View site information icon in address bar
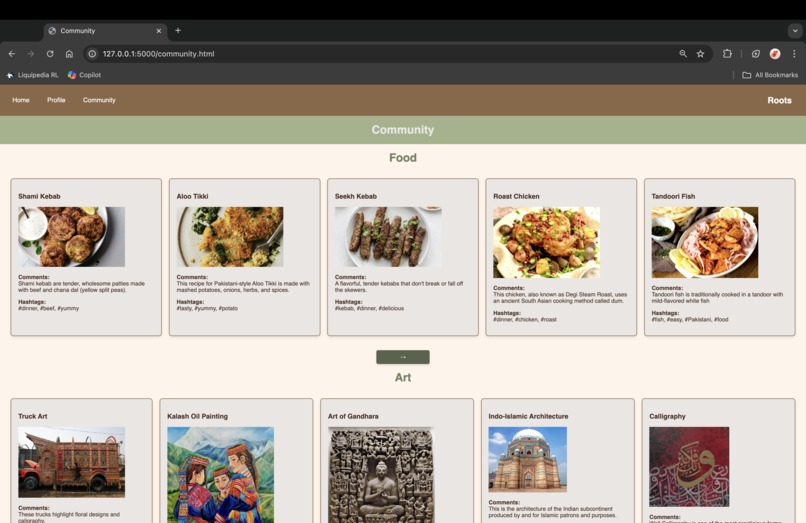 (x=92, y=53)
